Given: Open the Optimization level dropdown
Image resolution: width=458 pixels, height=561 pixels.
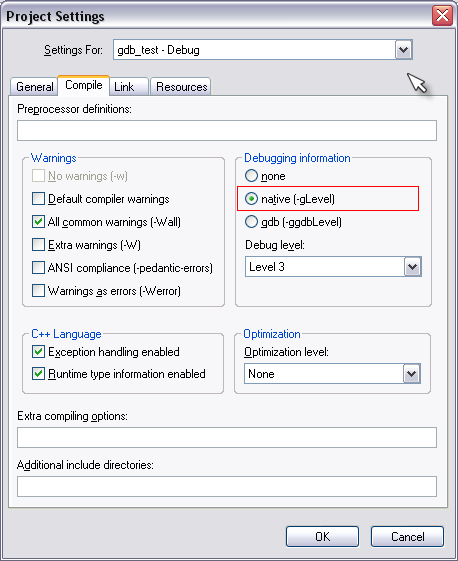Looking at the screenshot, I should [411, 374].
